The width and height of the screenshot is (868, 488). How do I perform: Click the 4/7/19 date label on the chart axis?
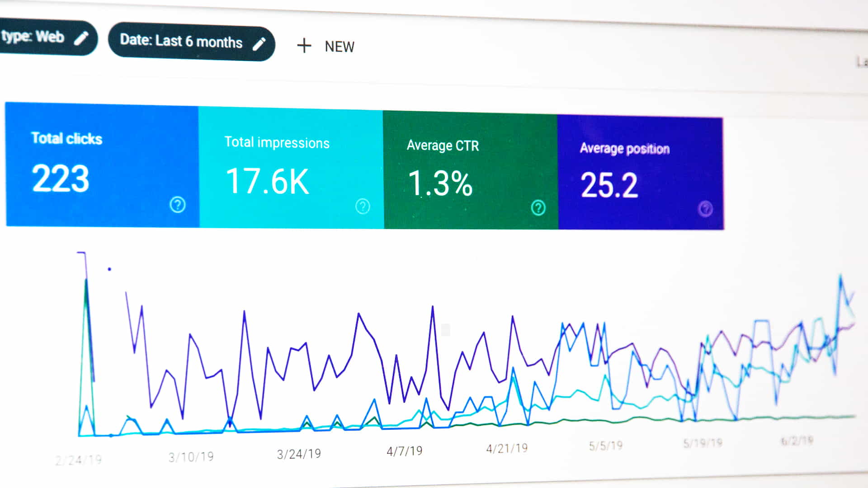405,450
